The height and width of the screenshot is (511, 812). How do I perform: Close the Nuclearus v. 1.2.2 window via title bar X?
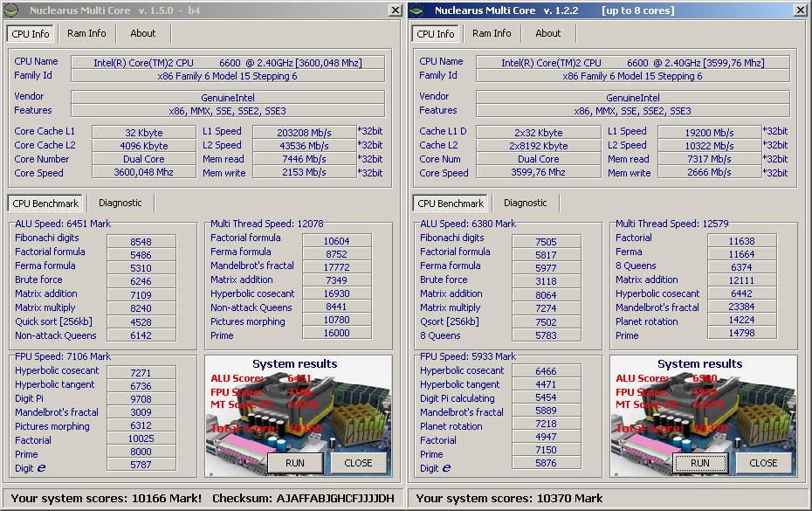pos(801,10)
